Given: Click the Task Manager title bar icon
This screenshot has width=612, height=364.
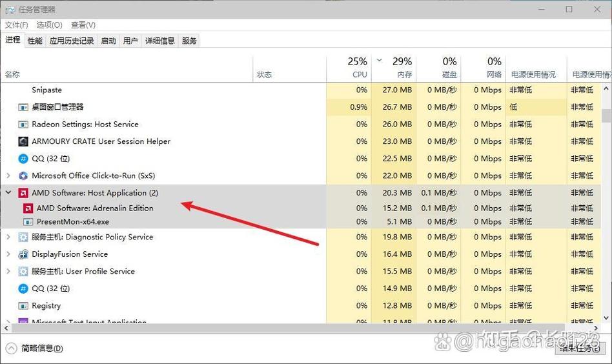Looking at the screenshot, I should pos(10,10).
